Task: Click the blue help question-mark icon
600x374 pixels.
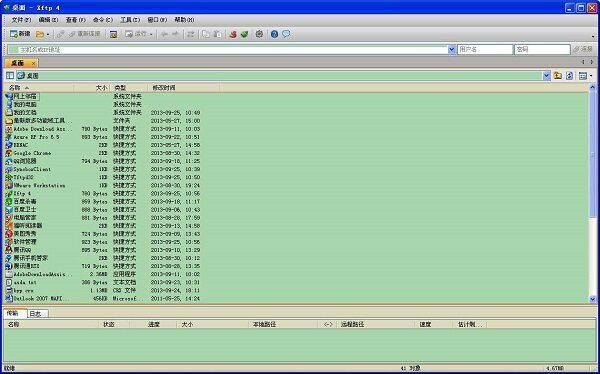Action: [274, 34]
